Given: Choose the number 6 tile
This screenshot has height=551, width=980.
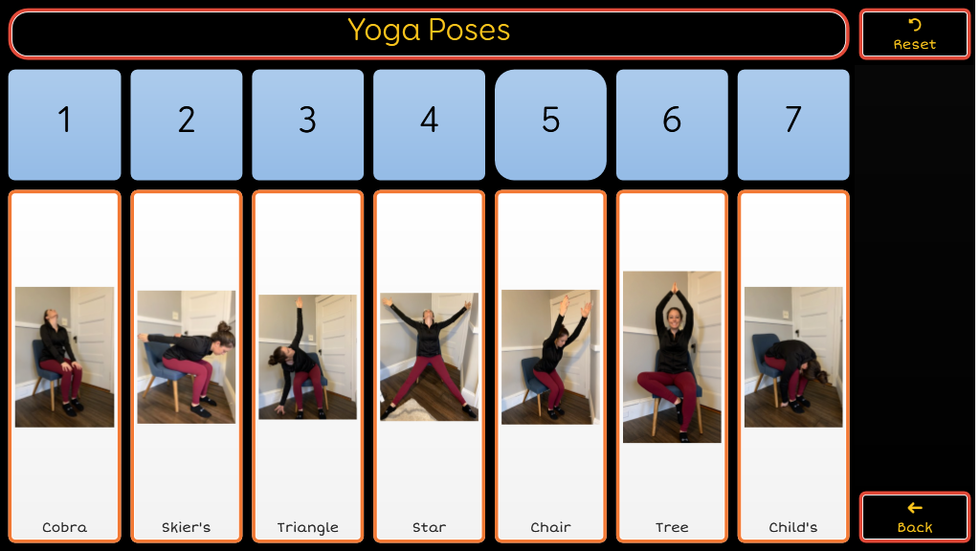Looking at the screenshot, I should (672, 125).
